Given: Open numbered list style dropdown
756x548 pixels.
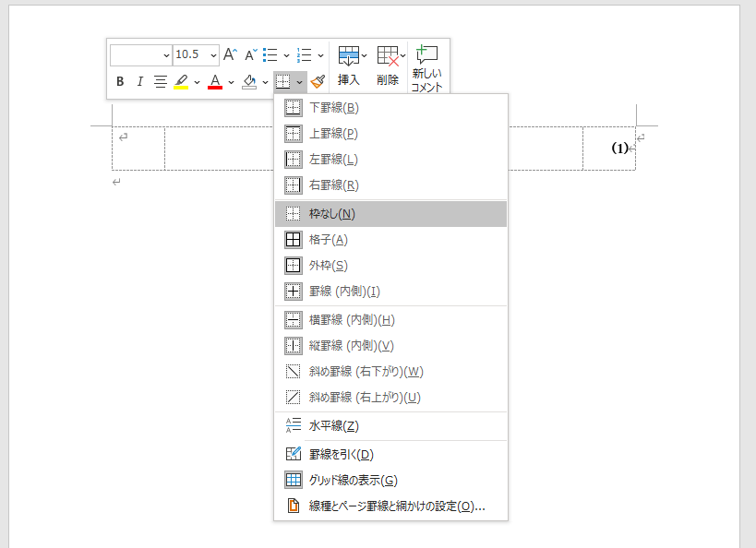Looking at the screenshot, I should (x=320, y=55).
